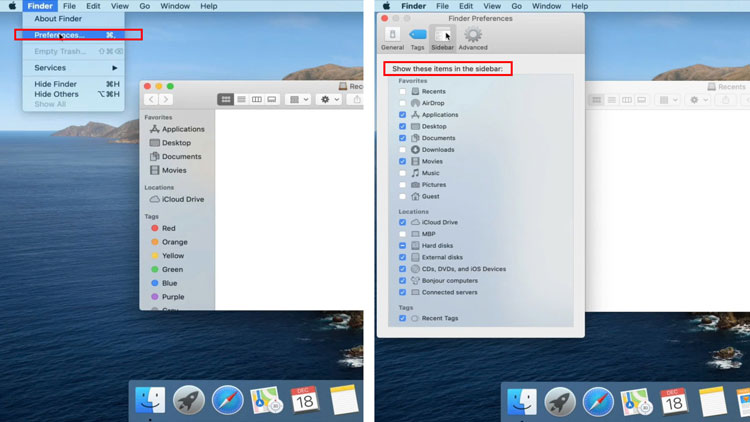Image resolution: width=750 pixels, height=422 pixels.
Task: Open the gear action dropdown in left Finder toolbar
Action: 330,100
